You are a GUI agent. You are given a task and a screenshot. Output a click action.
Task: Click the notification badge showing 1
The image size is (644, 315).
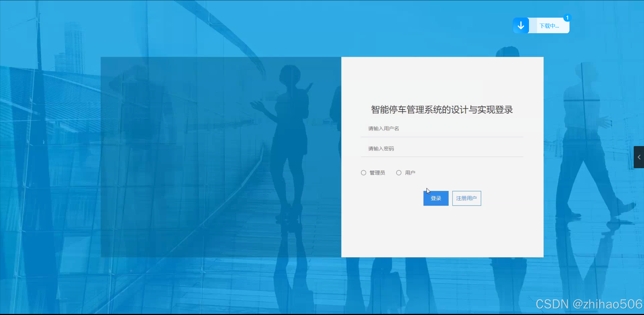(x=567, y=18)
